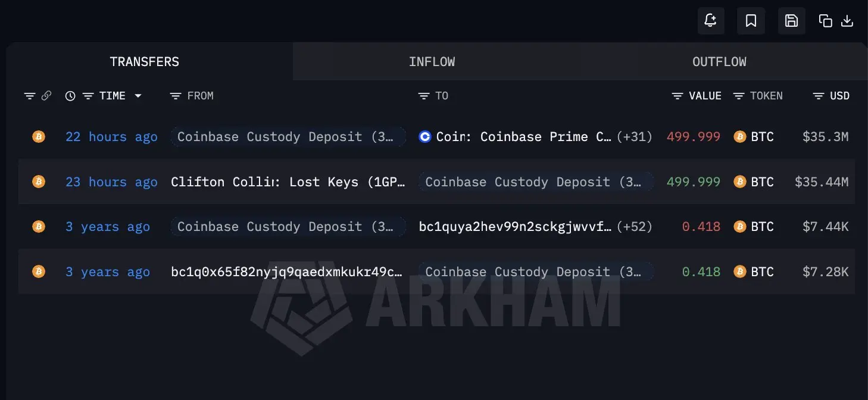Image resolution: width=868 pixels, height=400 pixels.
Task: Open Clifton Collins Lost Keys address
Action: click(289, 182)
